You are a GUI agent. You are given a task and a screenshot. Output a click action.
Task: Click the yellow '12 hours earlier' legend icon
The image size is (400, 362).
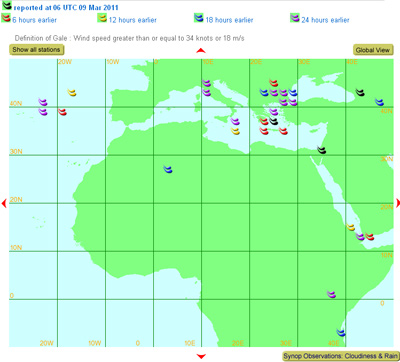pos(102,18)
